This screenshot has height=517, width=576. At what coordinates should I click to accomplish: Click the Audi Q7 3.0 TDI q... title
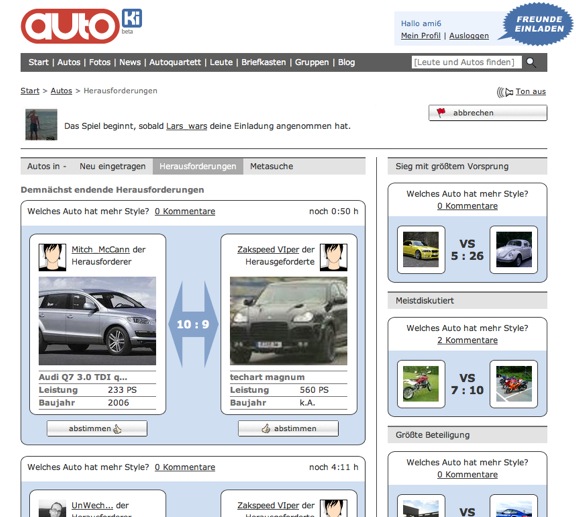83,377
